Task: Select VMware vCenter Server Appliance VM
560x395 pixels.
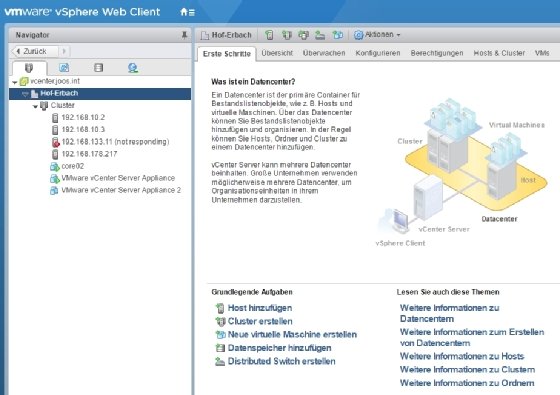Action: coord(118,178)
